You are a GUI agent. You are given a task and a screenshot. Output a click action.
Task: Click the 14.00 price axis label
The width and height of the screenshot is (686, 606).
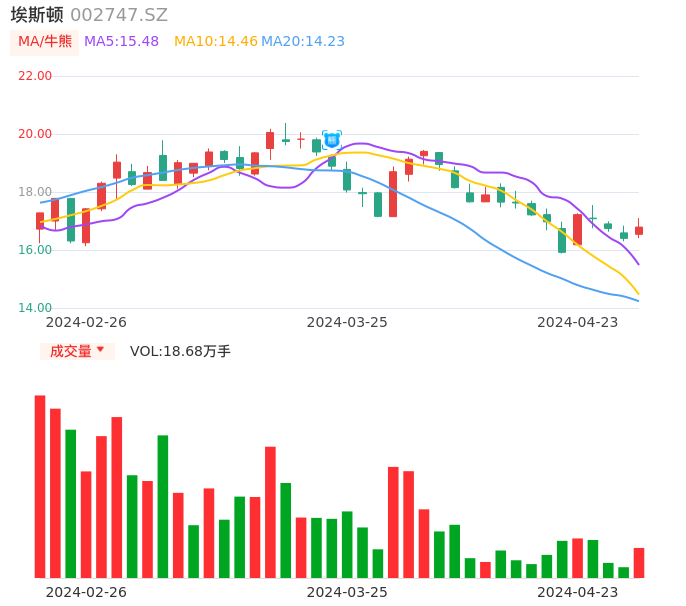(x=35, y=308)
